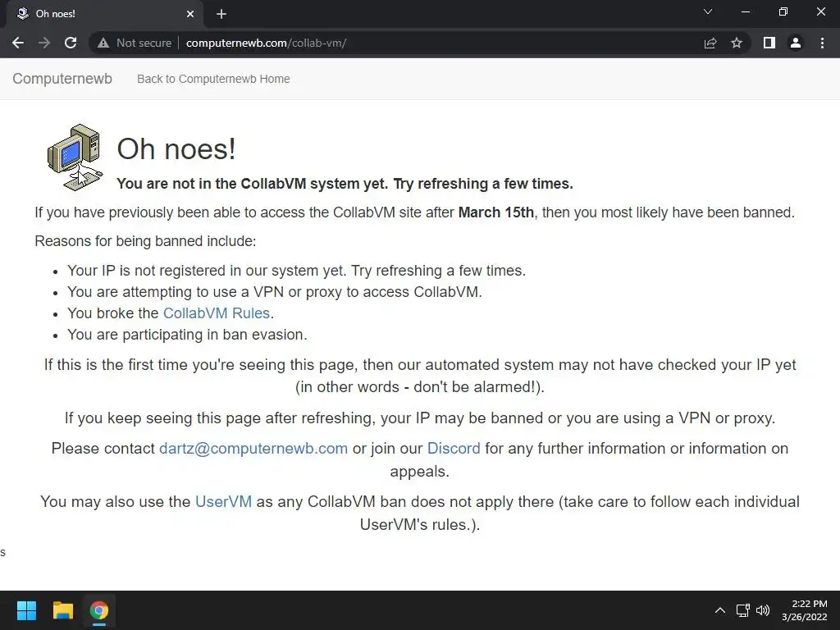840x630 pixels.
Task: Expand the tab search chevron
Action: coord(708,11)
